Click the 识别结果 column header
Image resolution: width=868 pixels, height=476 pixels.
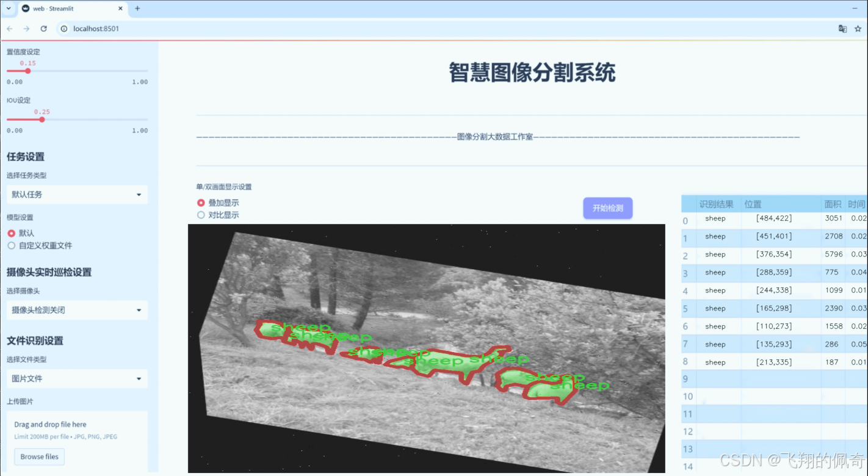click(718, 204)
